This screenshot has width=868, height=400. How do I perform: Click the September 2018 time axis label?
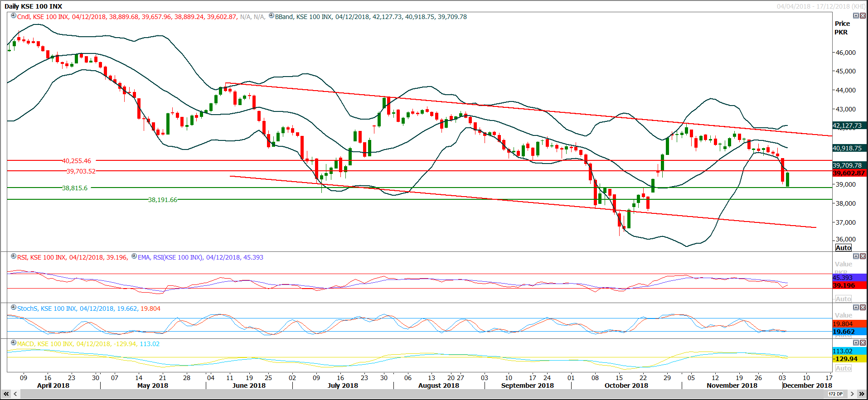pos(528,386)
